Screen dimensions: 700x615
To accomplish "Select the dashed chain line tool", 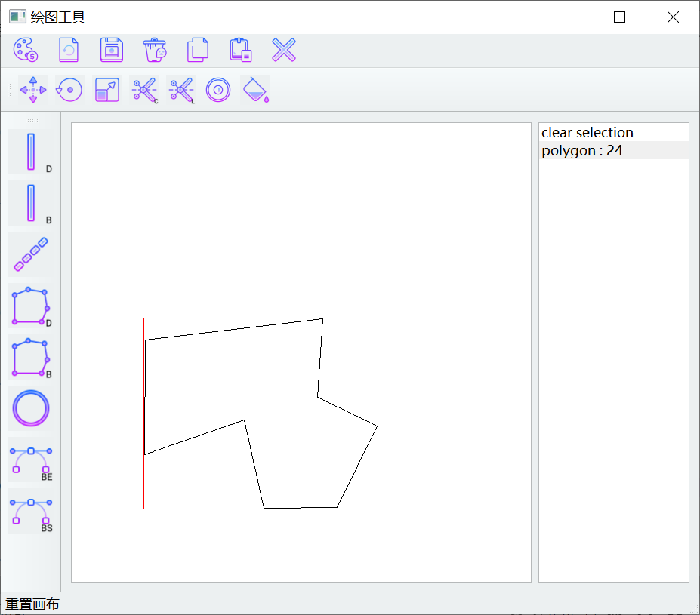I will (x=31, y=254).
